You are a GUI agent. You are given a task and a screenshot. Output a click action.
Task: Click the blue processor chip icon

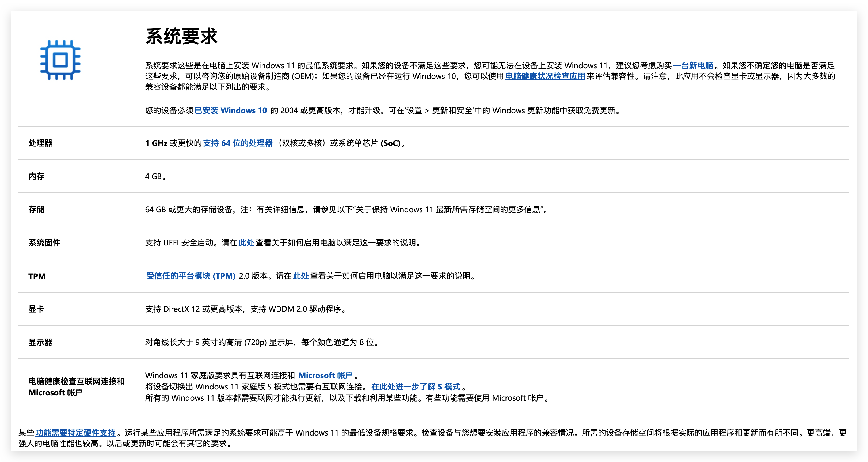[x=60, y=60]
